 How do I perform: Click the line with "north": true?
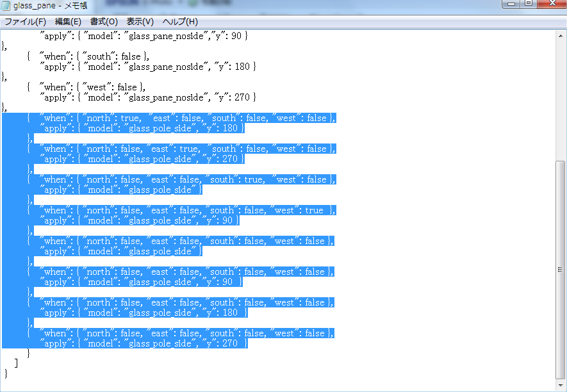click(181, 118)
